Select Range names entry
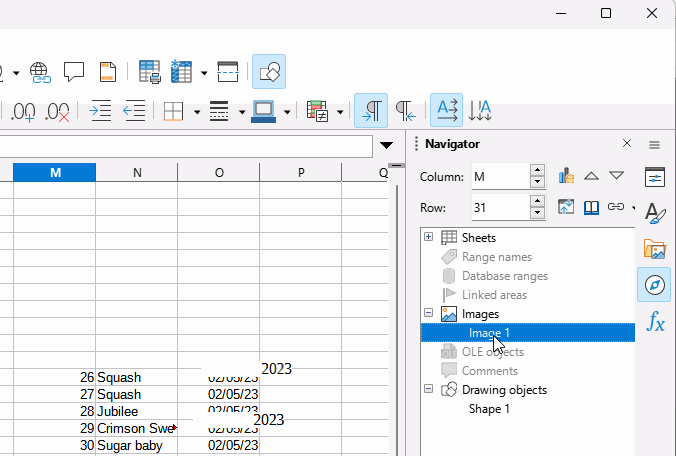 pos(497,257)
